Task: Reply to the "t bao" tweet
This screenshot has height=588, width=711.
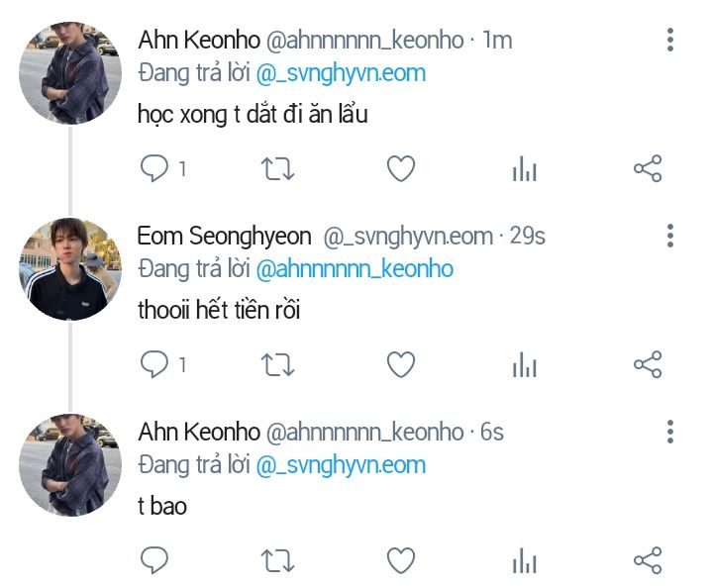Action: 154,561
